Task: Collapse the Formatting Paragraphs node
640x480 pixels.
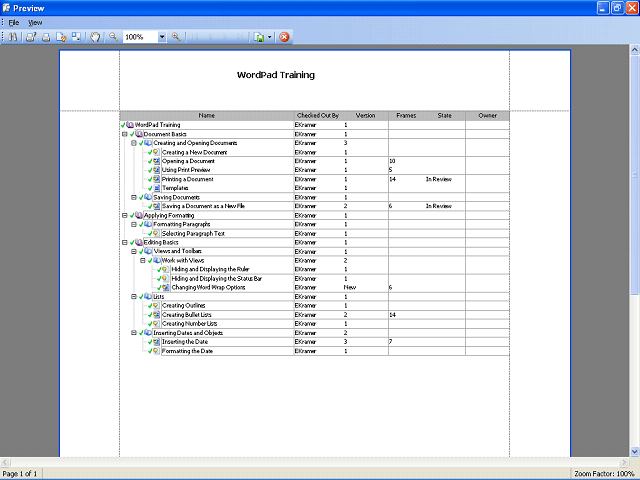Action: (x=134, y=224)
